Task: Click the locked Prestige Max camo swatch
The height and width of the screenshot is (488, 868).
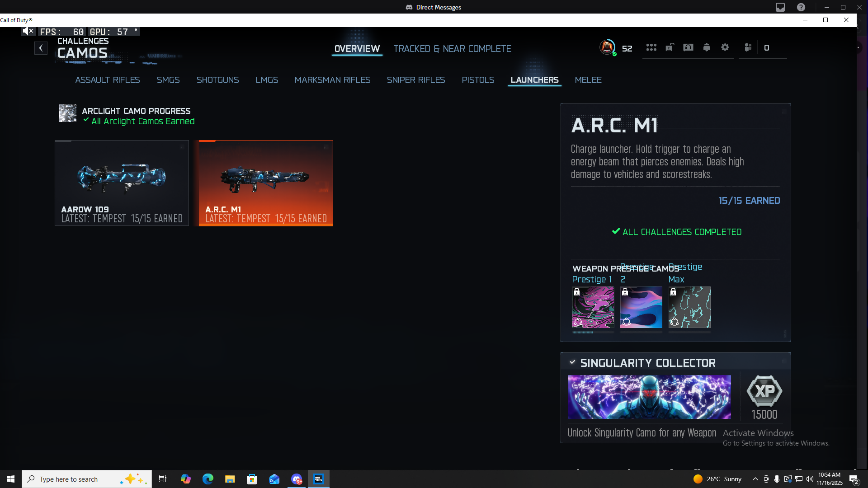Action: point(689,307)
